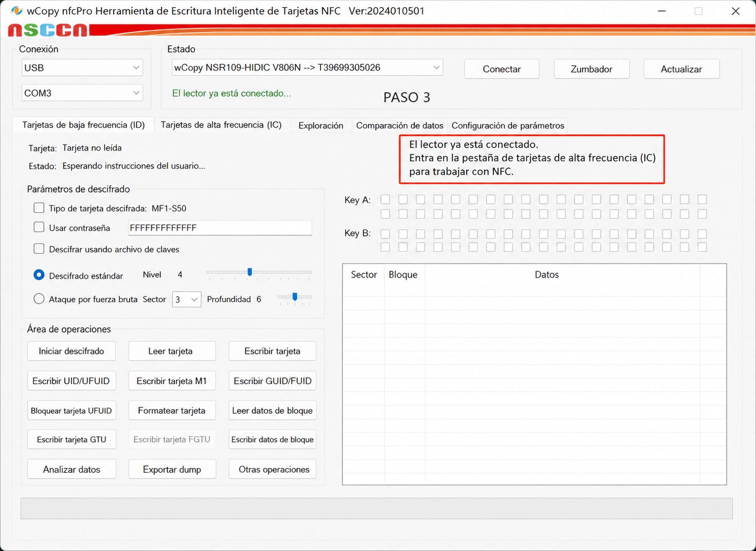Screen dimensions: 756x551
Task: Open the Comparación de datos tab
Action: click(x=400, y=126)
